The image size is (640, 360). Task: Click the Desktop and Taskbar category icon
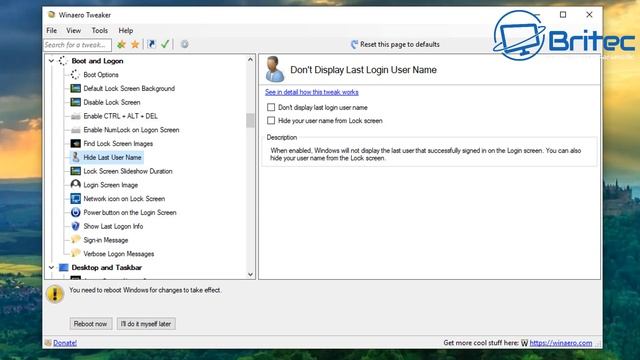click(x=64, y=267)
